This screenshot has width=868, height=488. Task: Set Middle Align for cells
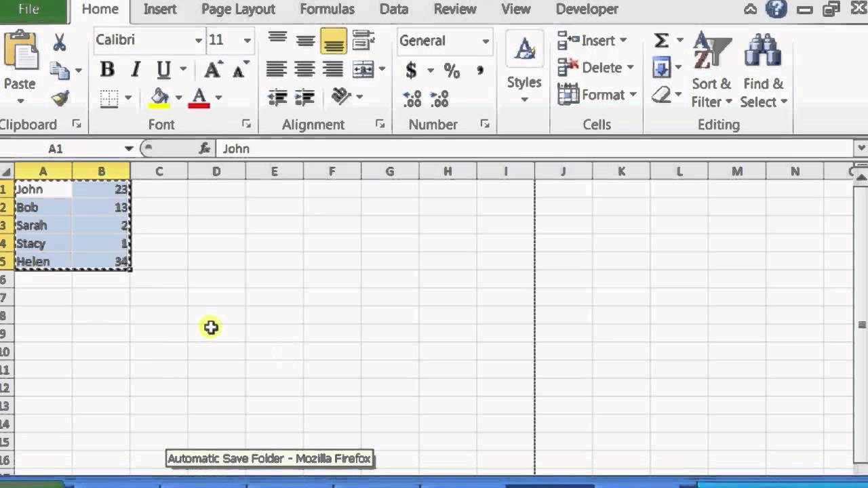(305, 41)
